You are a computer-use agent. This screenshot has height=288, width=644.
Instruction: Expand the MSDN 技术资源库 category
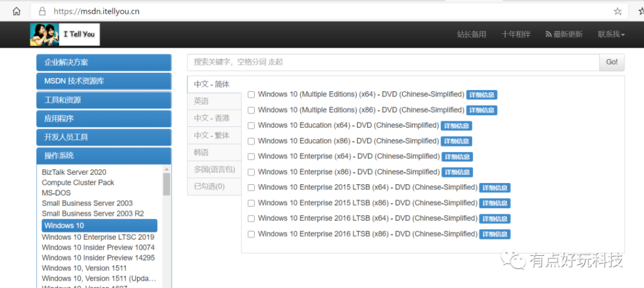pyautogui.click(x=104, y=81)
